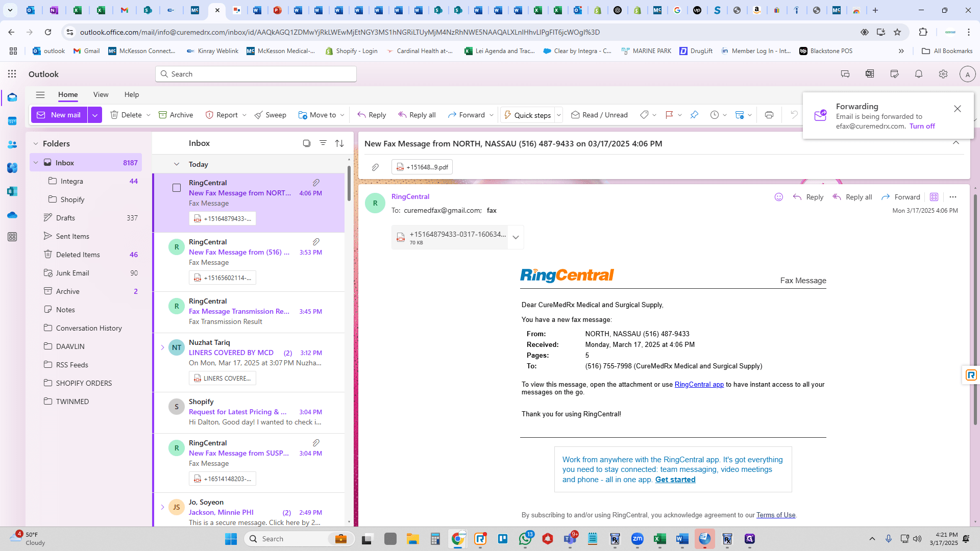Image resolution: width=980 pixels, height=551 pixels.
Task: Pin the message using the pin icon
Action: [694, 115]
